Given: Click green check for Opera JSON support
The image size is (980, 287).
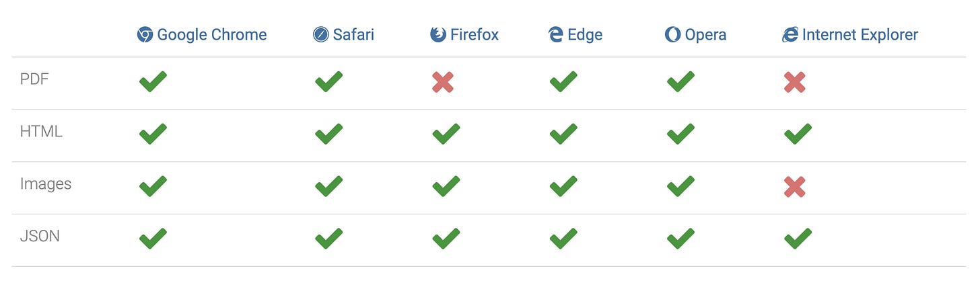Looking at the screenshot, I should [680, 239].
